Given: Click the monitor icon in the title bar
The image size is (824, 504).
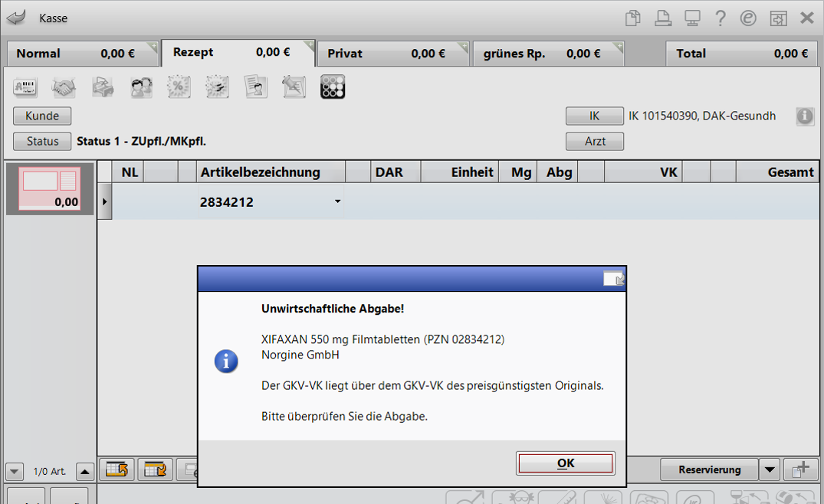Looking at the screenshot, I should coord(692,18).
